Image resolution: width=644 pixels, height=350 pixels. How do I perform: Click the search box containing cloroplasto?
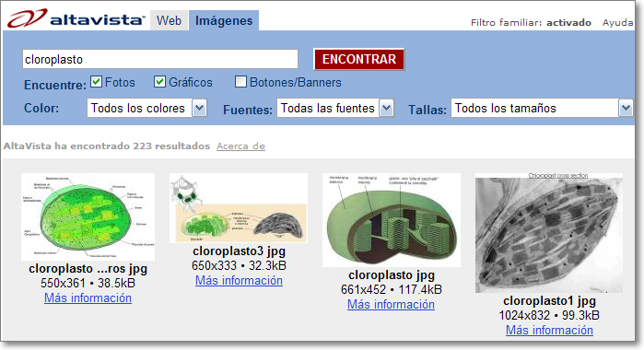click(160, 59)
